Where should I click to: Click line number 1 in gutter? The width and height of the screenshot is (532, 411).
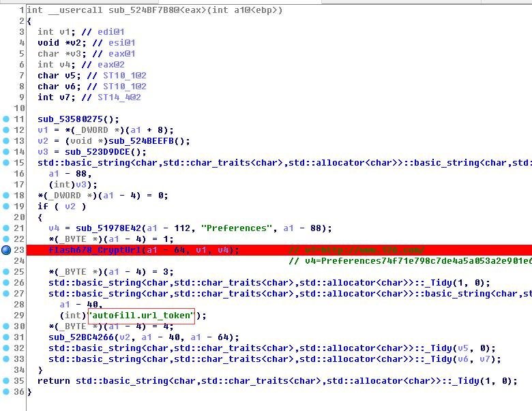tap(22, 10)
